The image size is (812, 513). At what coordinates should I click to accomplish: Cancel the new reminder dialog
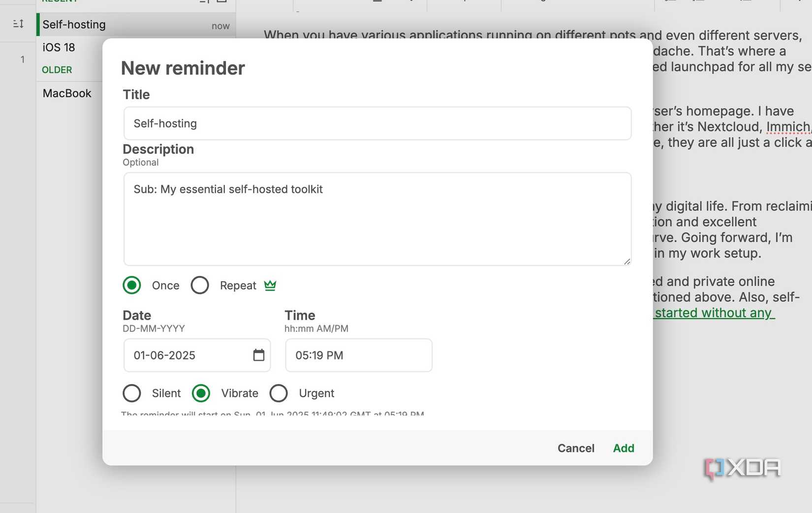pyautogui.click(x=576, y=448)
